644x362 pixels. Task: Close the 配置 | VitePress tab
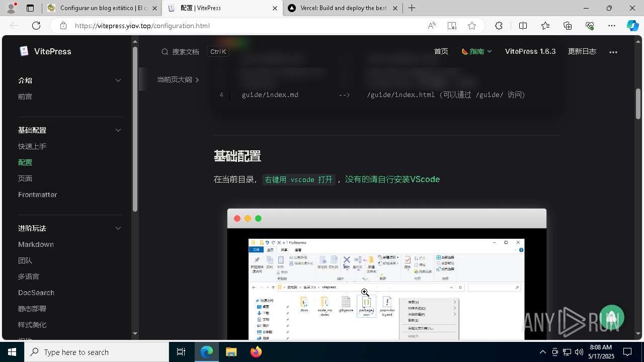275,8
